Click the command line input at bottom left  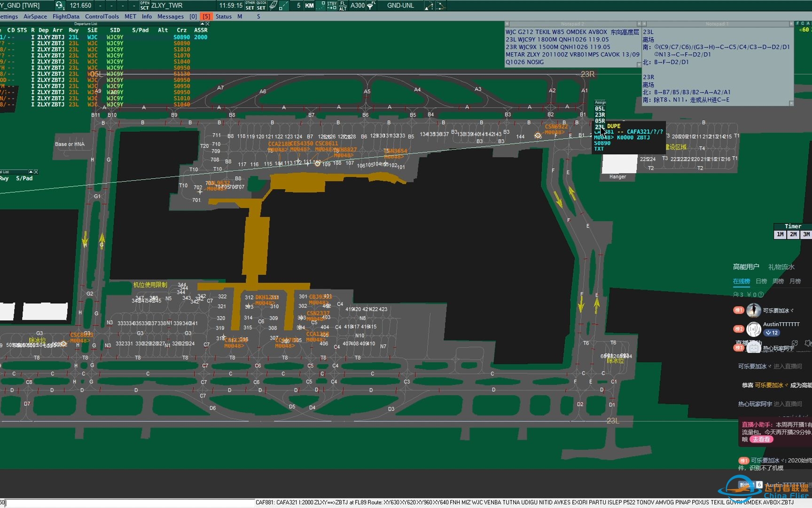click(127, 502)
